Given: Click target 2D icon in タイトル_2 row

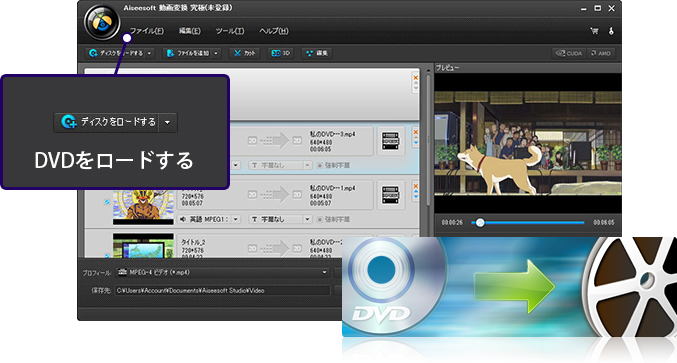Looking at the screenshot, I should point(297,249).
